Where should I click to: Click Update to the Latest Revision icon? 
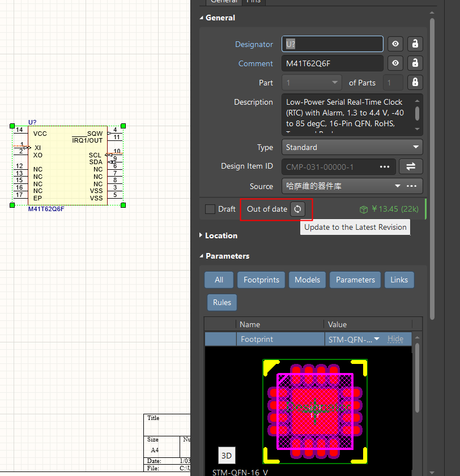[297, 209]
